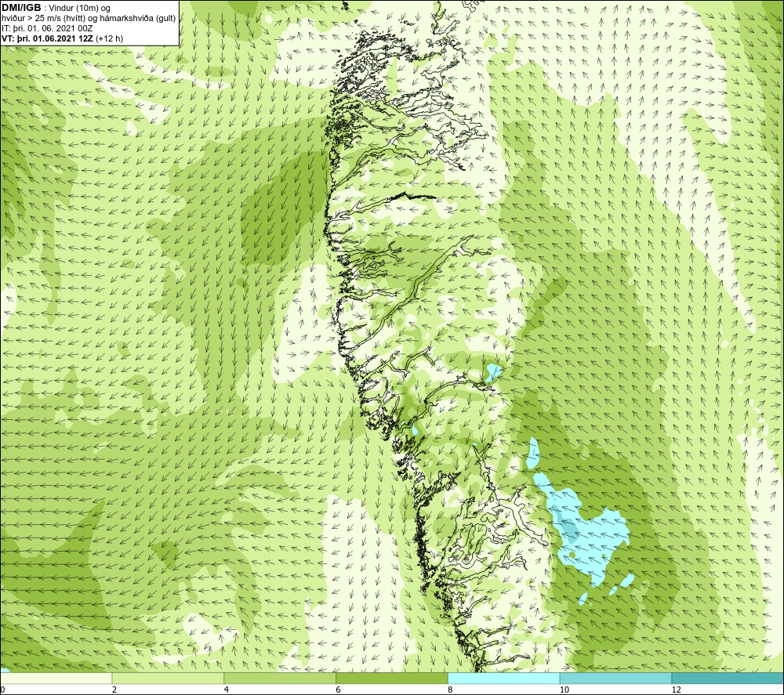Viewport: 784px width, 695px height.
Task: Click the '0' scale label
Action: click(2, 690)
